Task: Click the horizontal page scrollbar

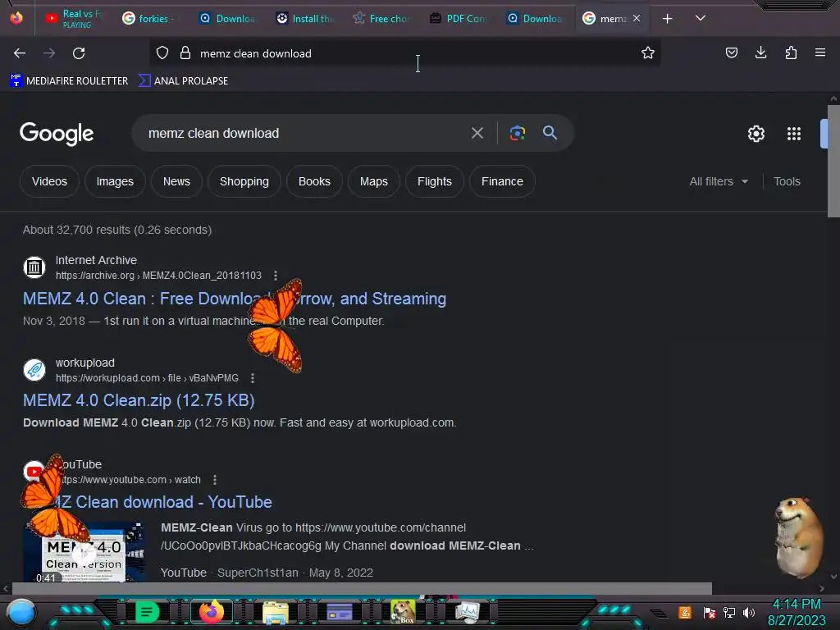Action: tap(362, 588)
